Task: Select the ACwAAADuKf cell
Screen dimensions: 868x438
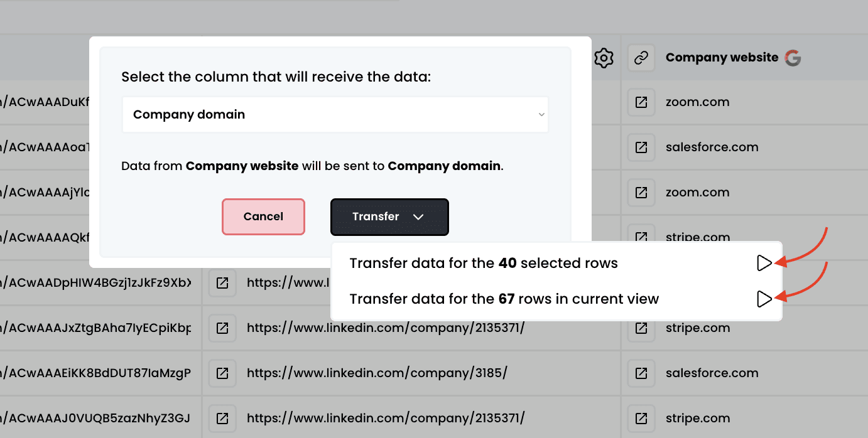Action: [x=45, y=102]
